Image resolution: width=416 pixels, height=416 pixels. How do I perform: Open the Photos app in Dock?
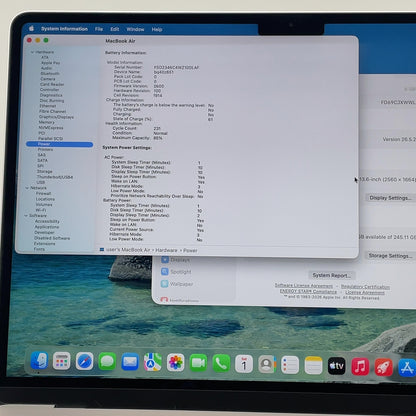(x=175, y=363)
